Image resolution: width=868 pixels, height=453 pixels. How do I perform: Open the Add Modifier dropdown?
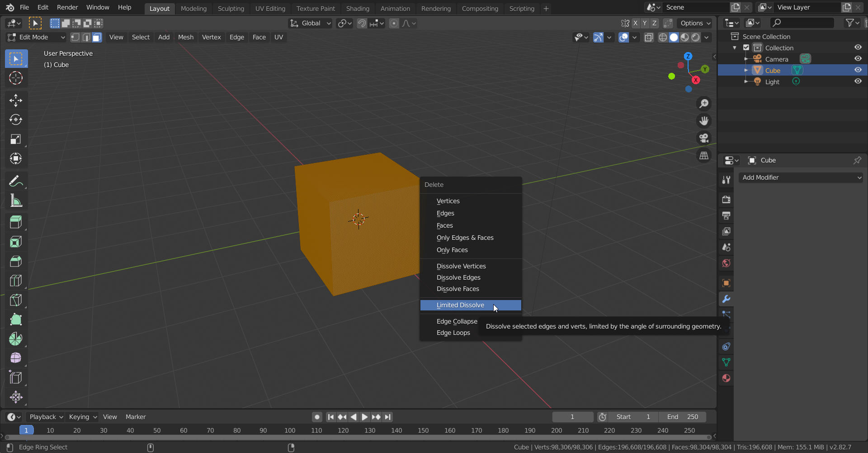click(801, 178)
